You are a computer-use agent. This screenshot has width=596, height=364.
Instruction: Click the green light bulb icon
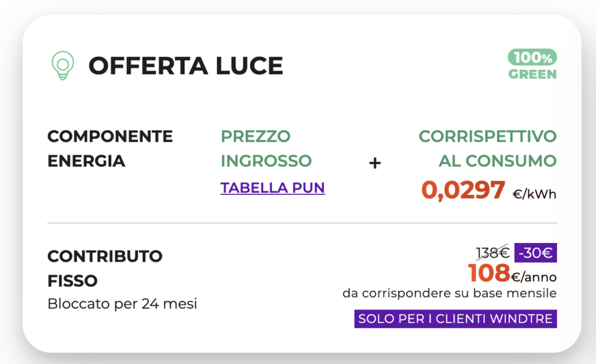click(63, 65)
